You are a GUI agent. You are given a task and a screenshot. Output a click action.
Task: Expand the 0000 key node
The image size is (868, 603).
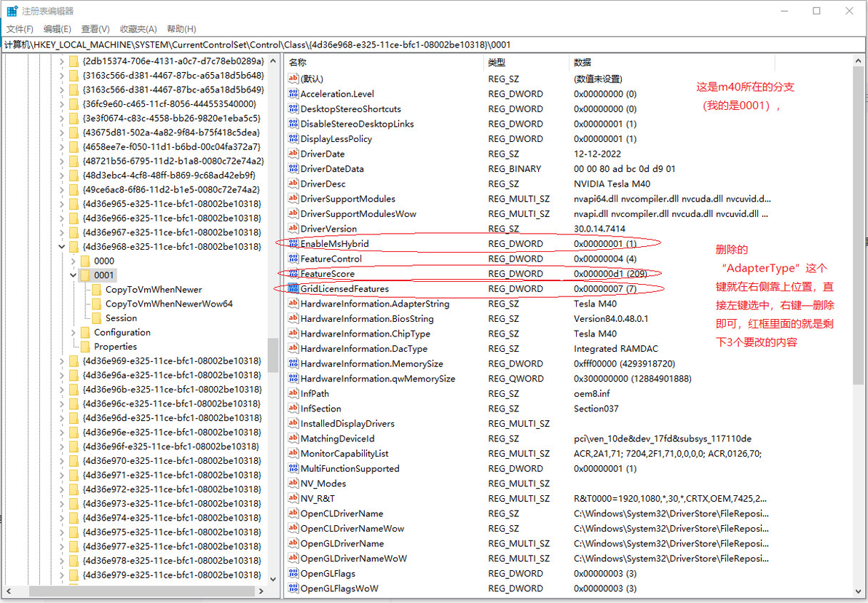73,261
